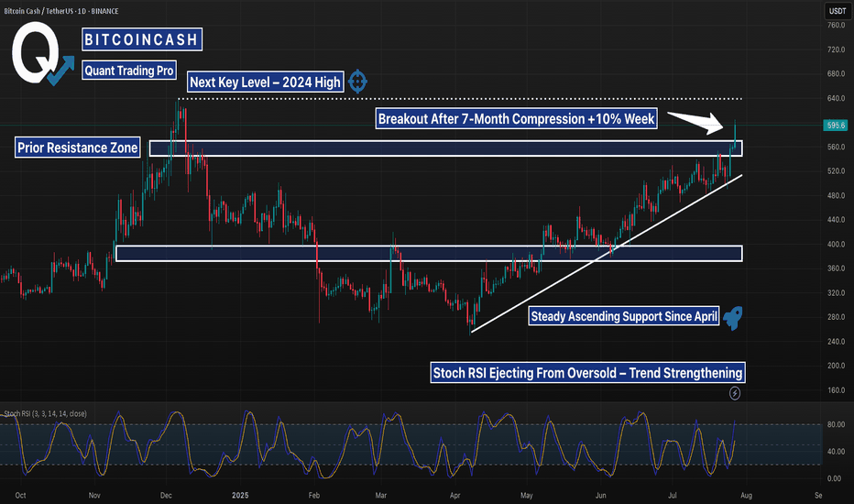
Task: Select the 'Breakout After 7-Month Compression' annotation
Action: (516, 119)
